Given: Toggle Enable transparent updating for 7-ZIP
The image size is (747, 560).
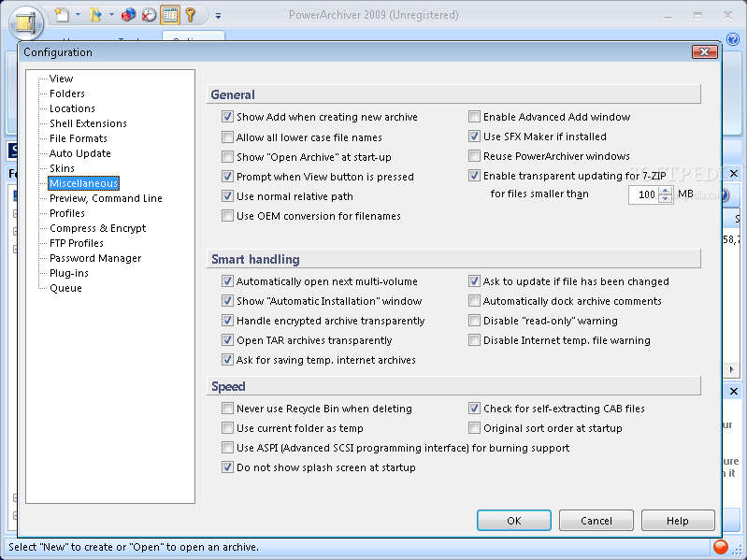Looking at the screenshot, I should pos(474,175).
